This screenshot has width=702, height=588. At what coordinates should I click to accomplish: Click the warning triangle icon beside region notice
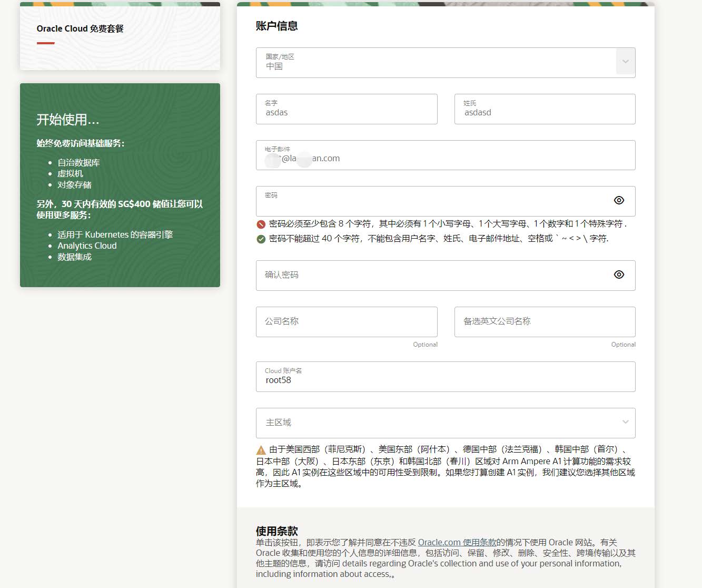[x=261, y=450]
